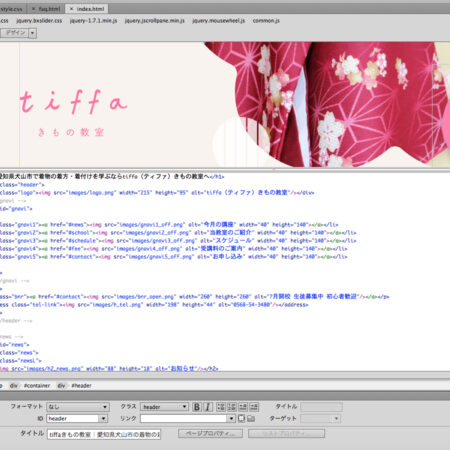The width and height of the screenshot is (450, 450).
Task: Open the クラス class dropdown
Action: pos(164,407)
